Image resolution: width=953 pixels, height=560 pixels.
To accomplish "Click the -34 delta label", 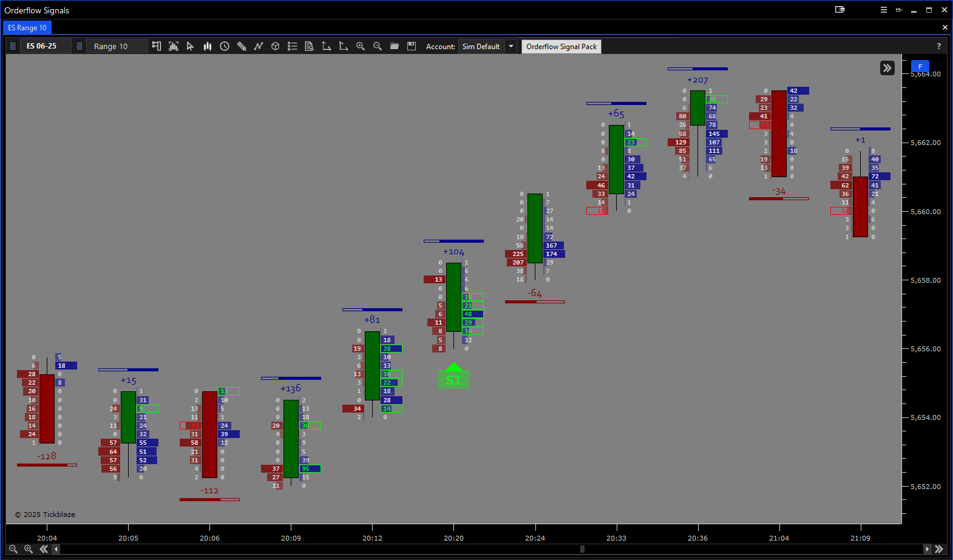I will 779,192.
